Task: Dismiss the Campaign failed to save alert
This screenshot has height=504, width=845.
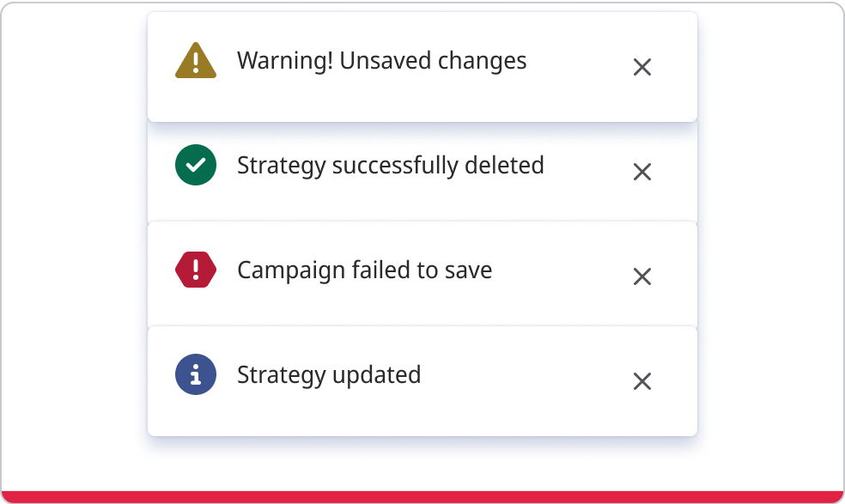Action: (641, 276)
